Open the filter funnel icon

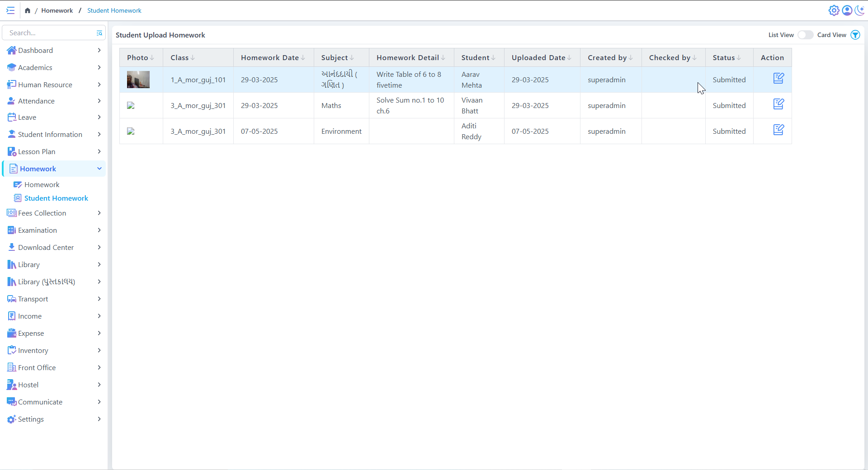[x=855, y=35]
